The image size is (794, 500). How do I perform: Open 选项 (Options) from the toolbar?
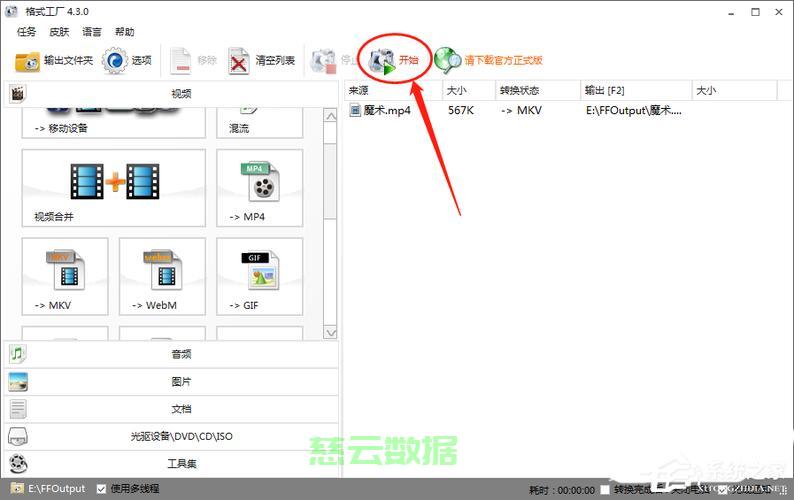coord(127,61)
